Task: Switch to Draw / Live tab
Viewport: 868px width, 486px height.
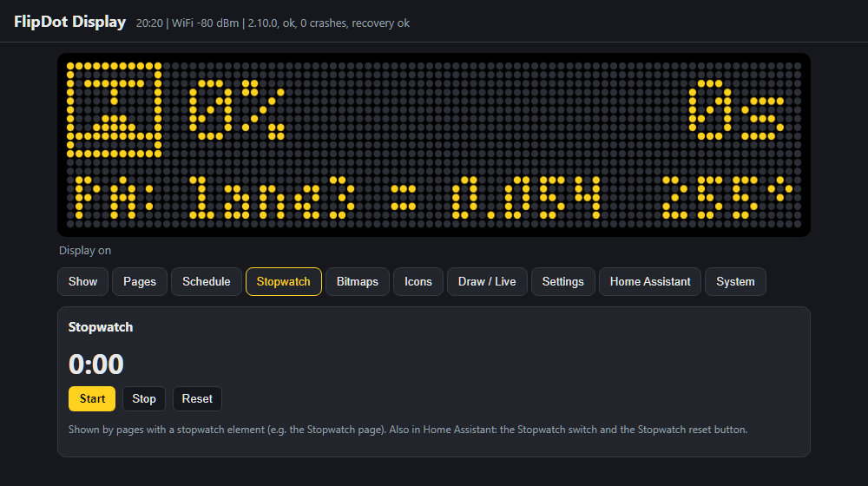Action: 487,282
